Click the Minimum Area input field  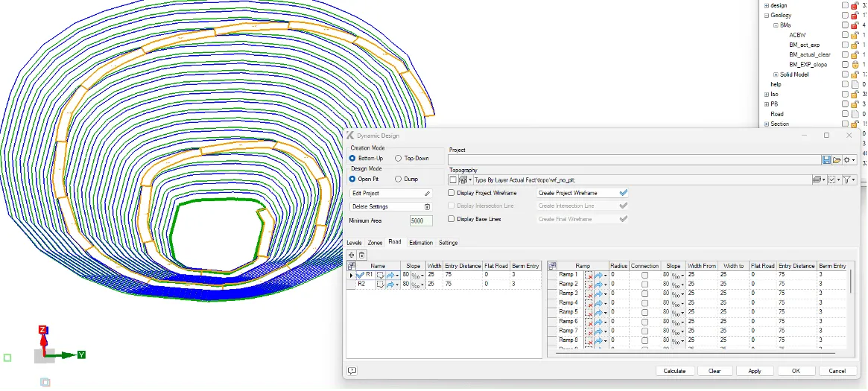pyautogui.click(x=421, y=220)
